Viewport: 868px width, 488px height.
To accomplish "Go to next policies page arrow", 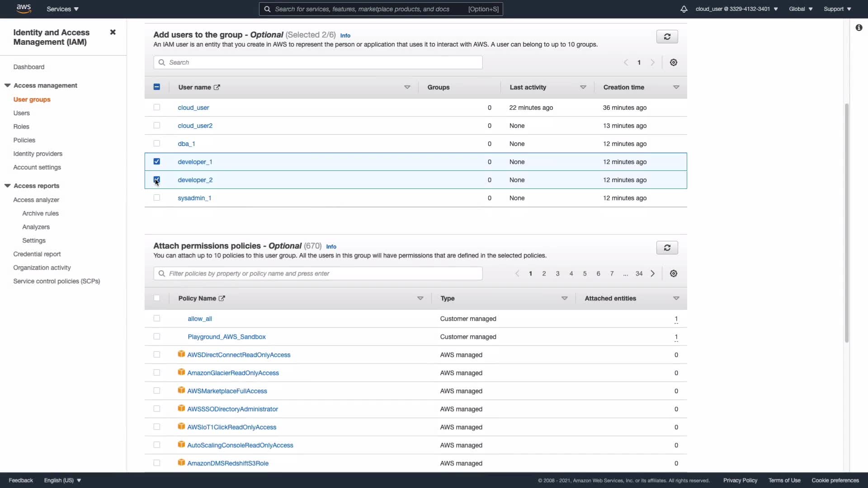I will point(652,273).
